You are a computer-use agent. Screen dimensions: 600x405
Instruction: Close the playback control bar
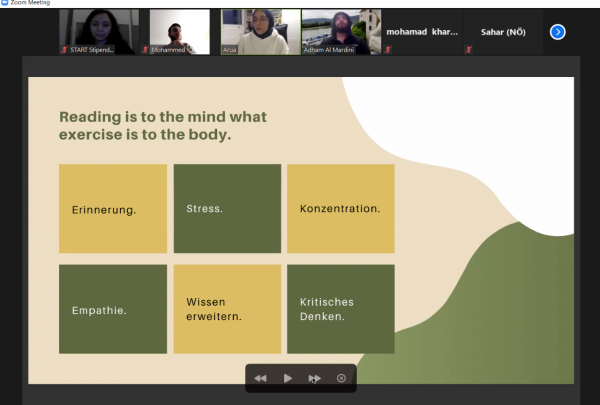(x=341, y=378)
